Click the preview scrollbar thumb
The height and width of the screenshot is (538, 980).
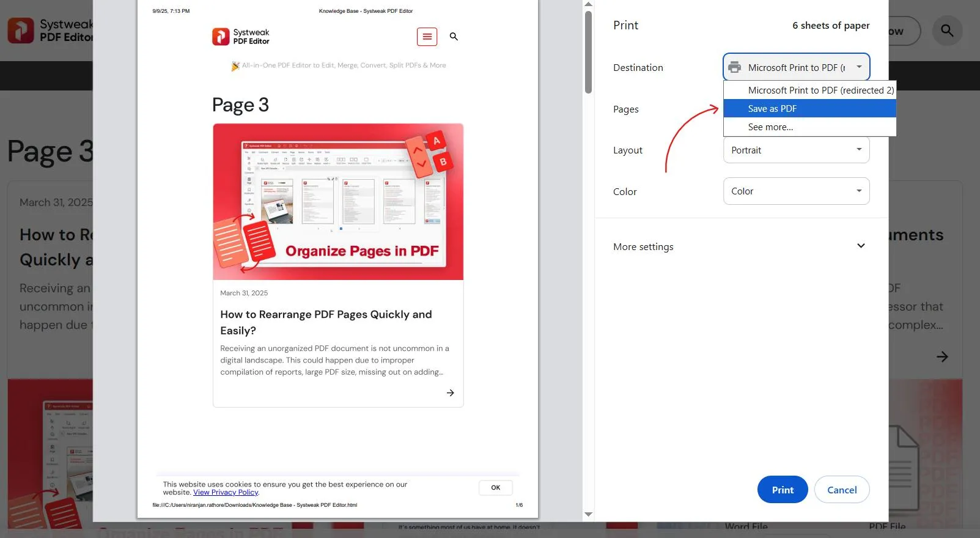point(589,52)
